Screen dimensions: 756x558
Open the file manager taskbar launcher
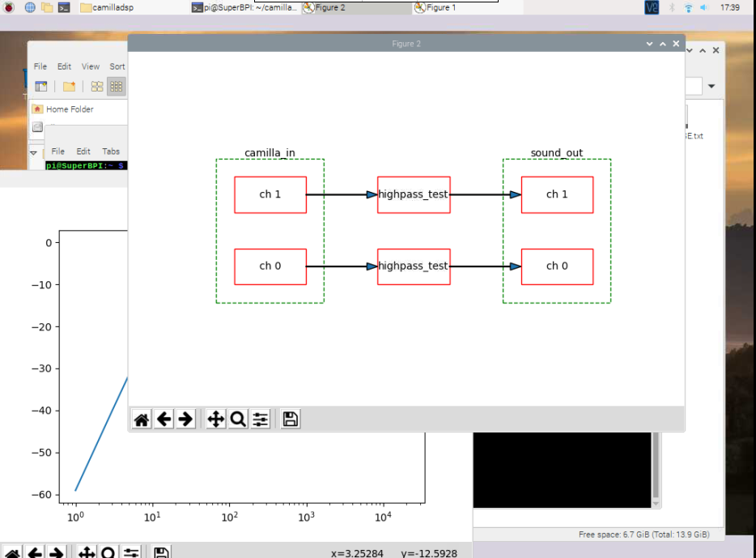click(47, 7)
